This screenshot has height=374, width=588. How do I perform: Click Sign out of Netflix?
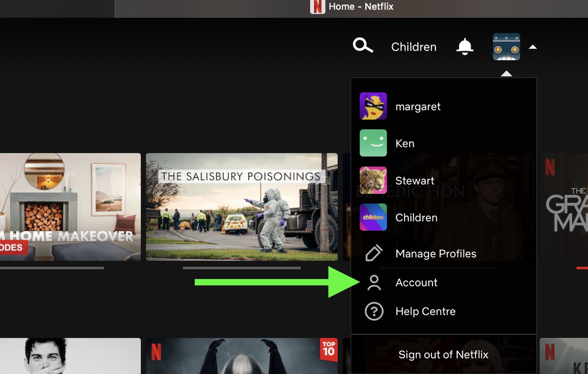[x=443, y=354]
